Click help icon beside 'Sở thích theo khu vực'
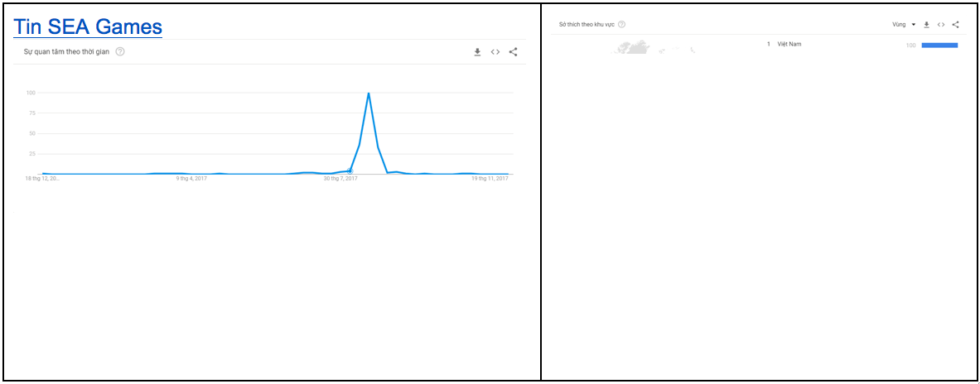This screenshot has width=980, height=384. tap(621, 25)
